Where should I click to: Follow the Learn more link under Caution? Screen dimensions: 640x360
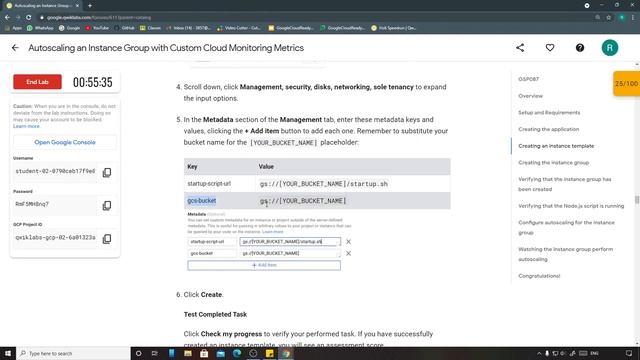pyautogui.click(x=26, y=126)
